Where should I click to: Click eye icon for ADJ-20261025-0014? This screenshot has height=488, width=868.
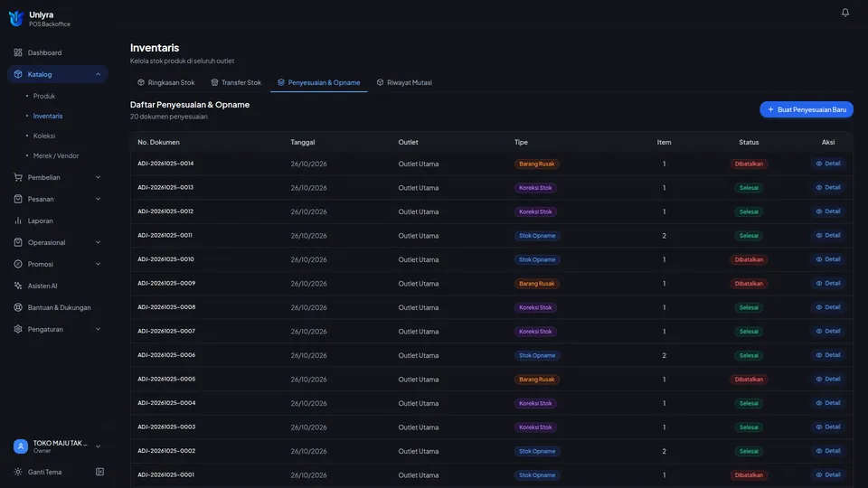pyautogui.click(x=819, y=164)
